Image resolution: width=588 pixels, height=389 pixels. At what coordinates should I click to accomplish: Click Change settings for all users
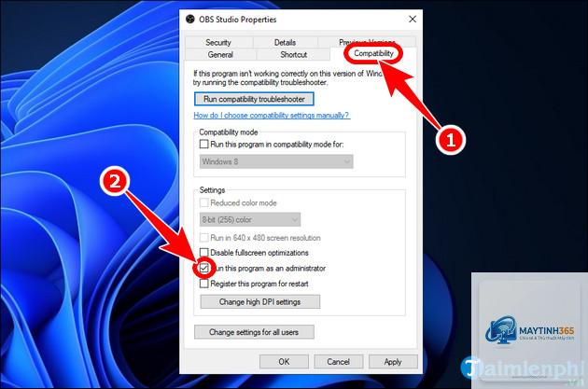[254, 332]
